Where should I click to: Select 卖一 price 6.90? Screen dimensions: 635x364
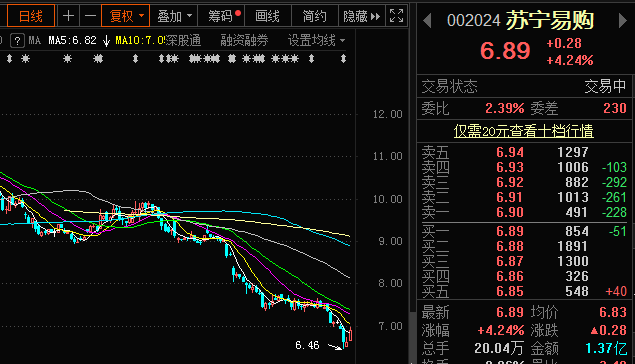click(510, 212)
